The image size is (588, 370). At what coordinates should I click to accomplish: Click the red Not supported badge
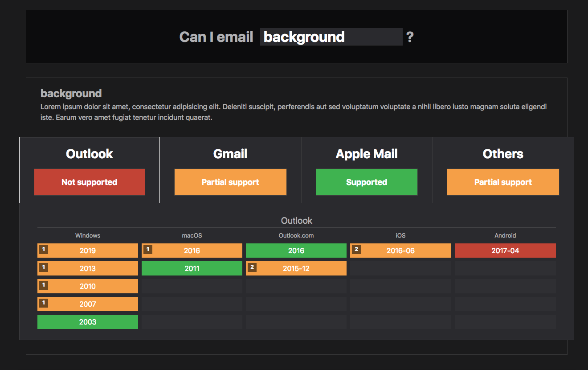pyautogui.click(x=90, y=182)
